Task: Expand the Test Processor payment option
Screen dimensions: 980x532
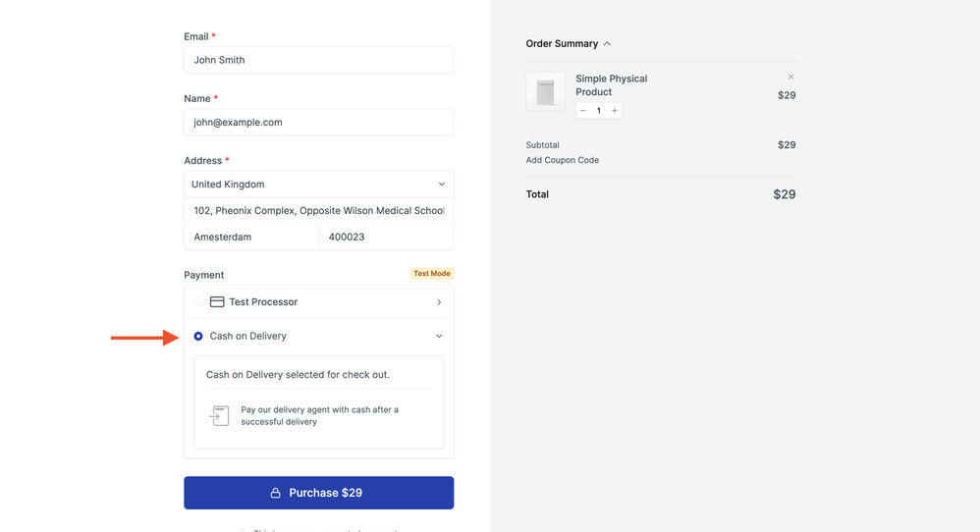Action: click(439, 302)
